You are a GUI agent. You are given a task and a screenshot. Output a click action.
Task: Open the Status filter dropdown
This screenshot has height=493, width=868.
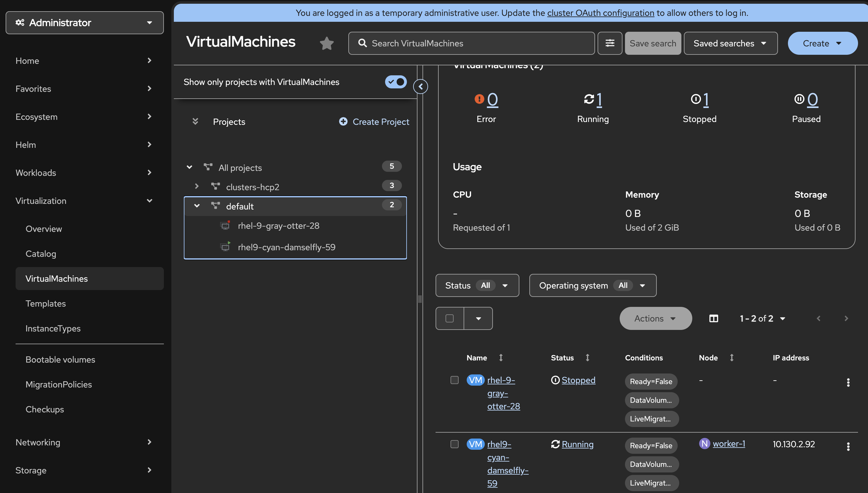tap(477, 285)
